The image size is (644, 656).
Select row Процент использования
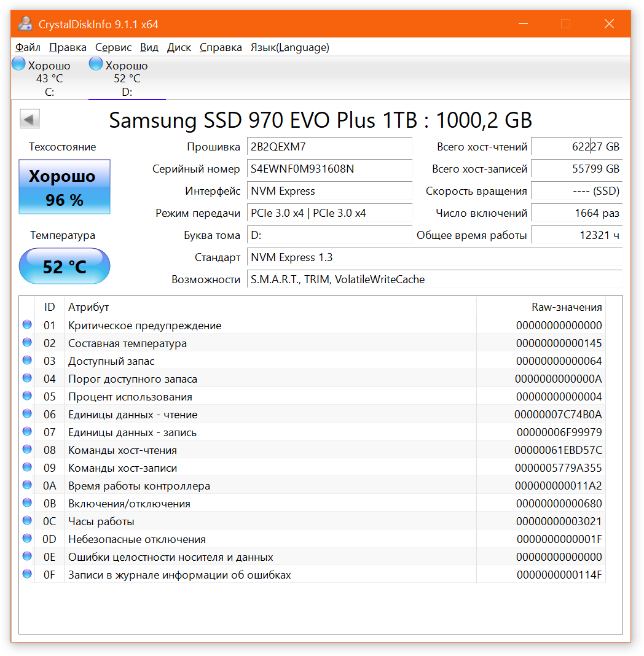(x=313, y=396)
